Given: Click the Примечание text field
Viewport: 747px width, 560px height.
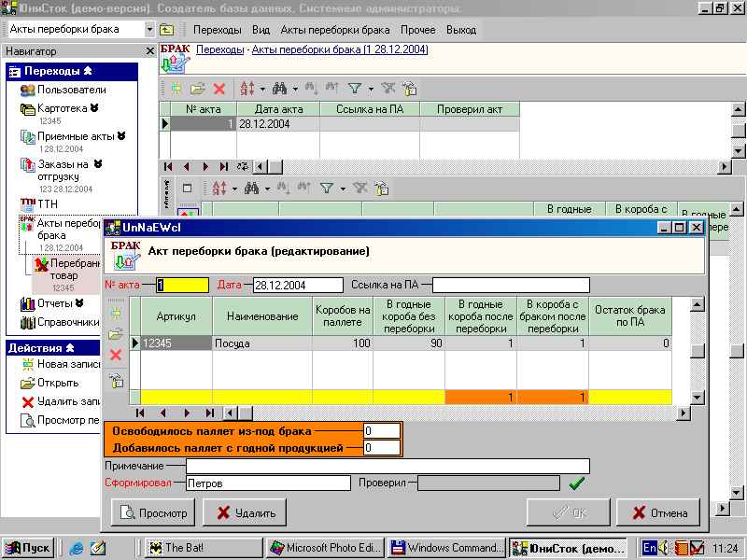Looking at the screenshot, I should [x=388, y=466].
